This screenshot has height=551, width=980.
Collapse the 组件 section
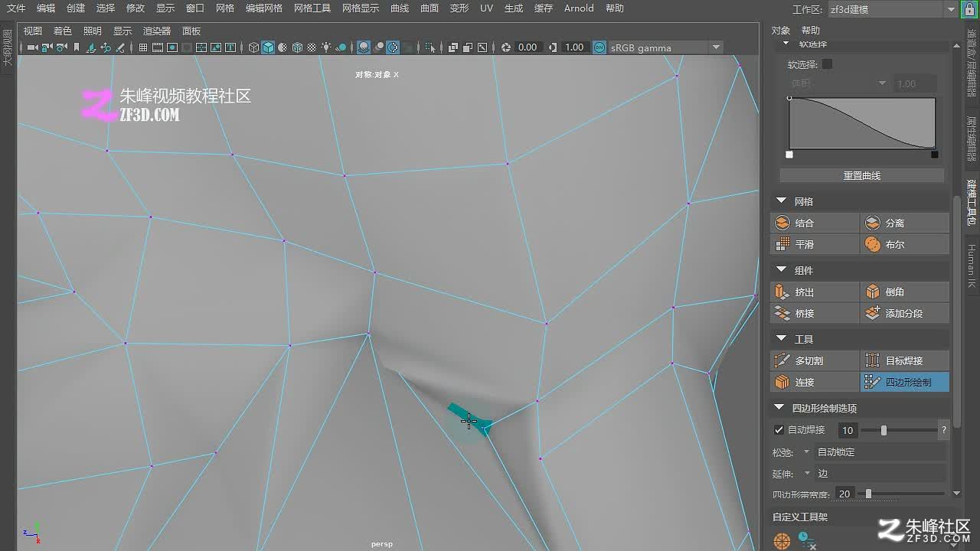pos(781,270)
